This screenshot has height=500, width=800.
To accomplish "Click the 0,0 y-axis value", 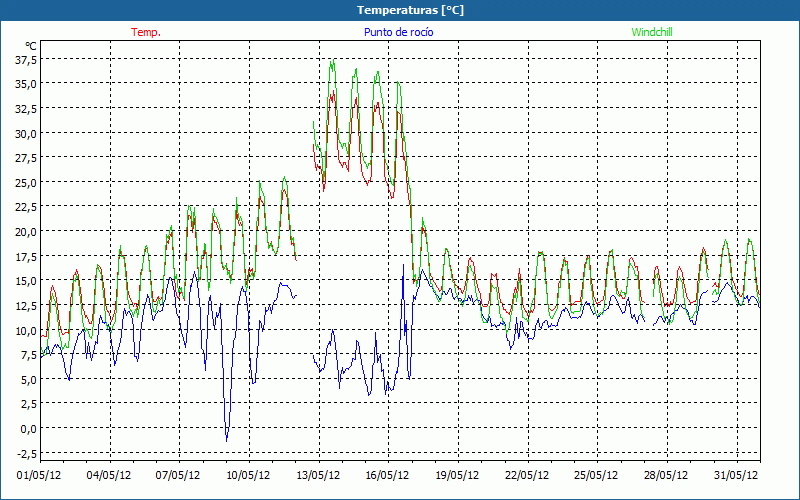I will pyautogui.click(x=30, y=429).
